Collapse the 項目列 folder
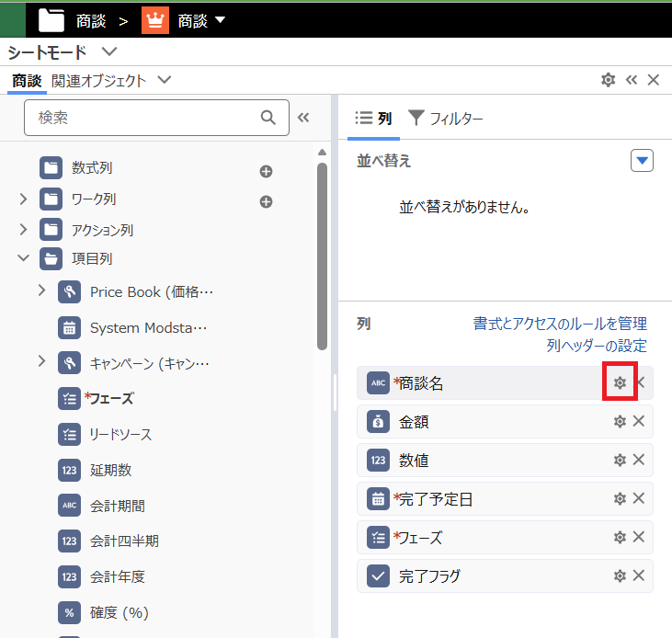 coord(24,259)
